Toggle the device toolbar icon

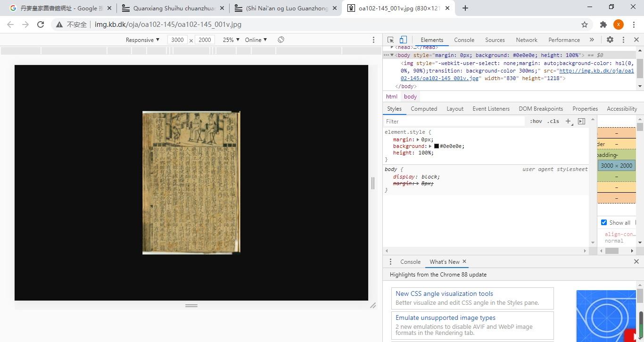click(x=403, y=40)
